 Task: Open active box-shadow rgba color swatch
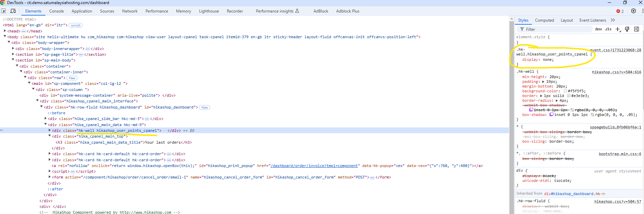click(x=593, y=115)
